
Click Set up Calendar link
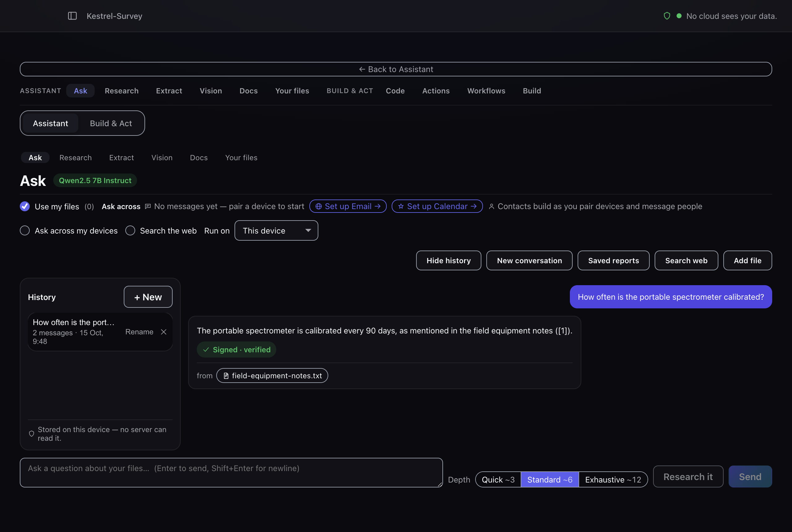coord(437,206)
